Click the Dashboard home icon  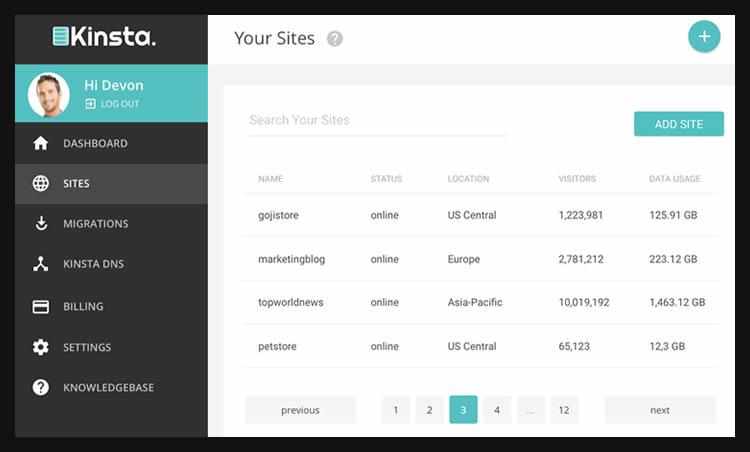41,143
